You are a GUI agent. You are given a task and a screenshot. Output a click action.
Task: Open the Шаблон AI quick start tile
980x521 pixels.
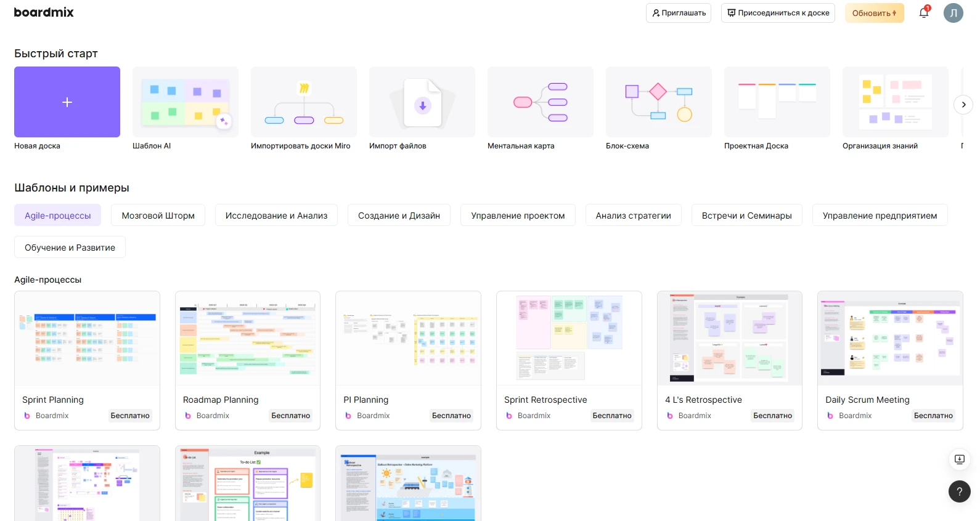coord(186,102)
